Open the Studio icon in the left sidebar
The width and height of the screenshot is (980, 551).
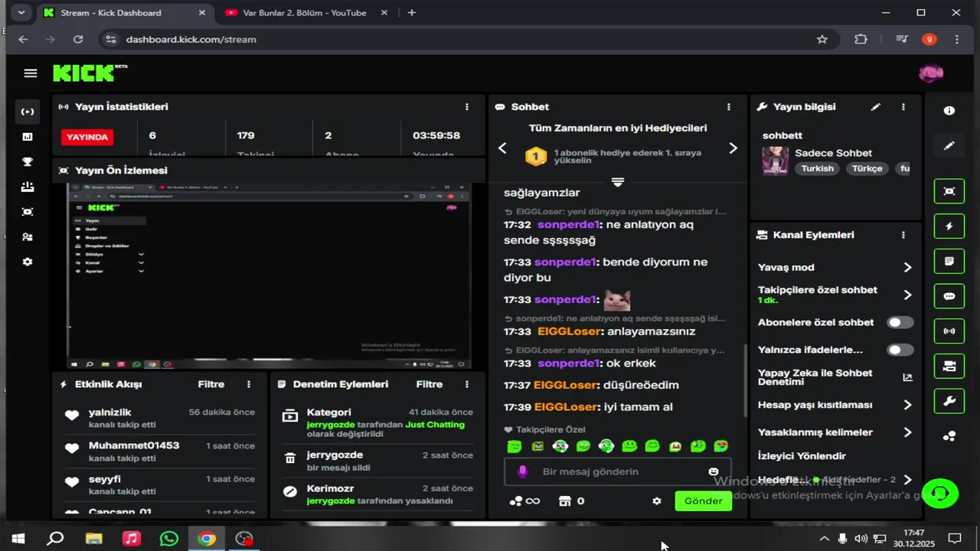point(28,212)
